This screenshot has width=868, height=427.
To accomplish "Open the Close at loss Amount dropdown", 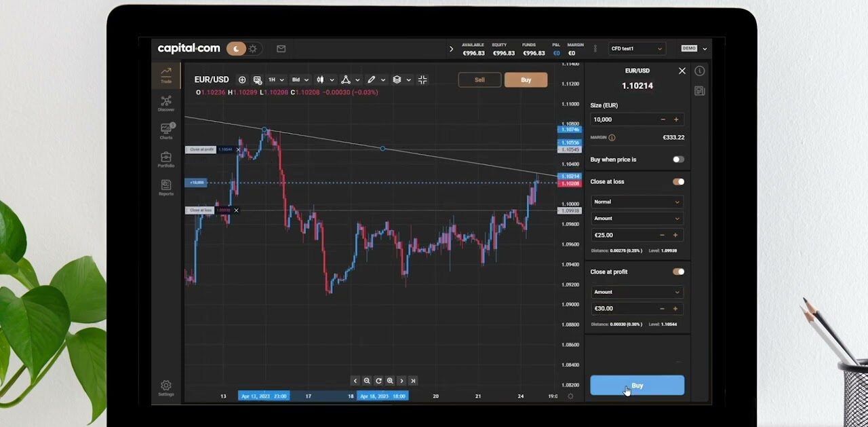I will tap(637, 219).
